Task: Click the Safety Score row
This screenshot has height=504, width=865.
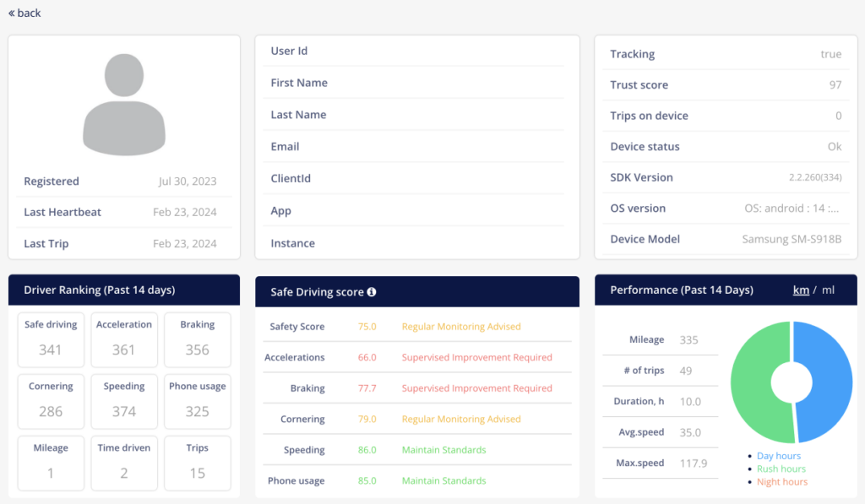Action: click(417, 327)
